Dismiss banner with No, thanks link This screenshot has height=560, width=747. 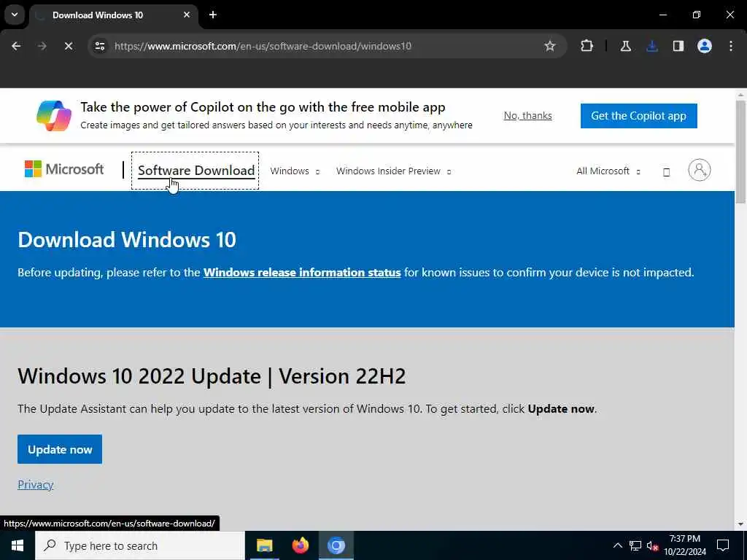click(x=528, y=116)
